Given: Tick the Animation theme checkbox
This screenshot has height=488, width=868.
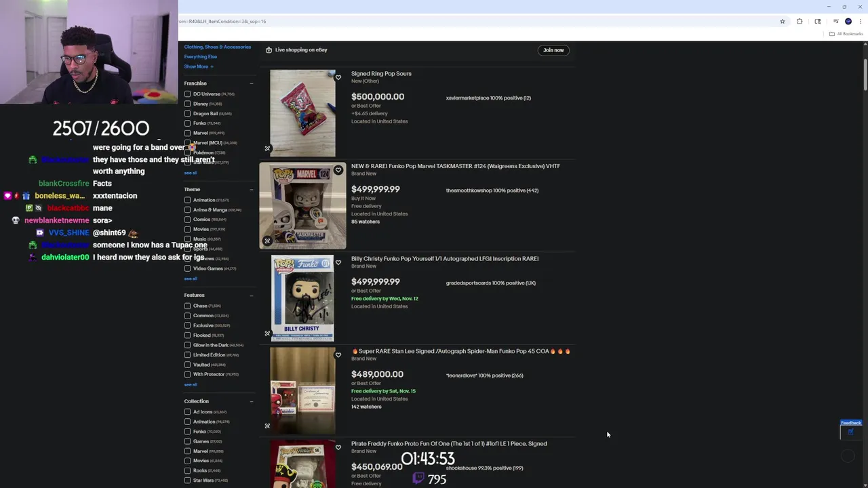Looking at the screenshot, I should click(x=187, y=200).
